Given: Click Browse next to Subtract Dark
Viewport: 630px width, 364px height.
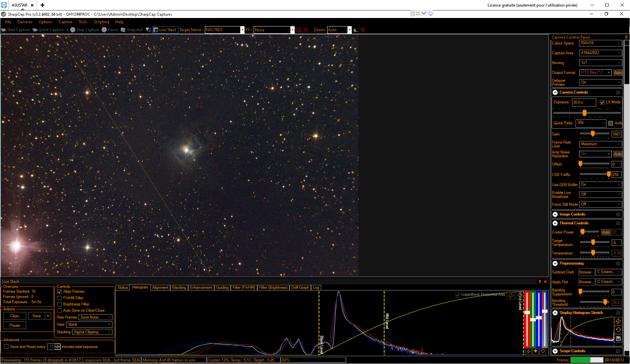Looking at the screenshot, I should [x=586, y=272].
